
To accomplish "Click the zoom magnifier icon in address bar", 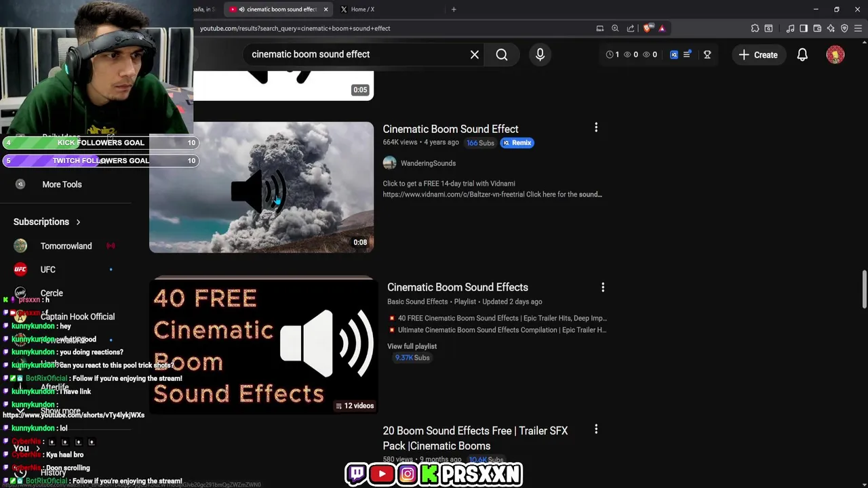I will [615, 28].
